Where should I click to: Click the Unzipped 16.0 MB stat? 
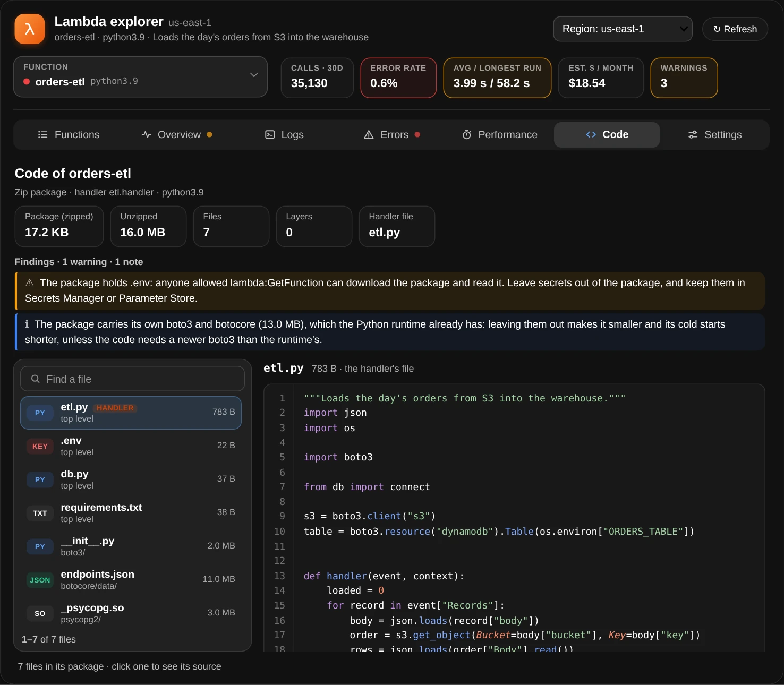pos(148,226)
